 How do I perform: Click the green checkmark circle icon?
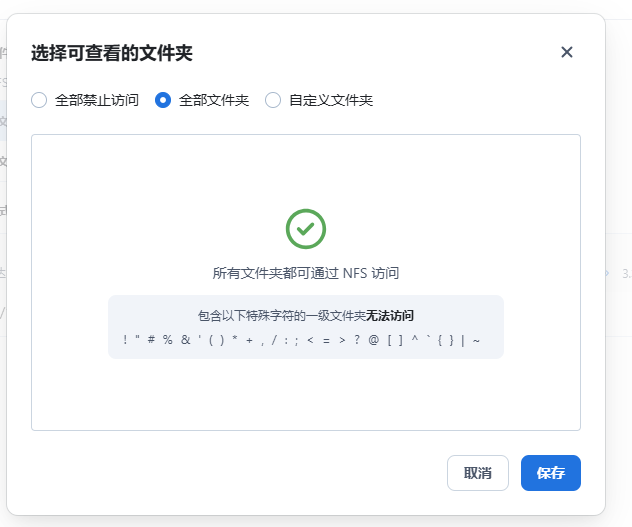pos(306,228)
